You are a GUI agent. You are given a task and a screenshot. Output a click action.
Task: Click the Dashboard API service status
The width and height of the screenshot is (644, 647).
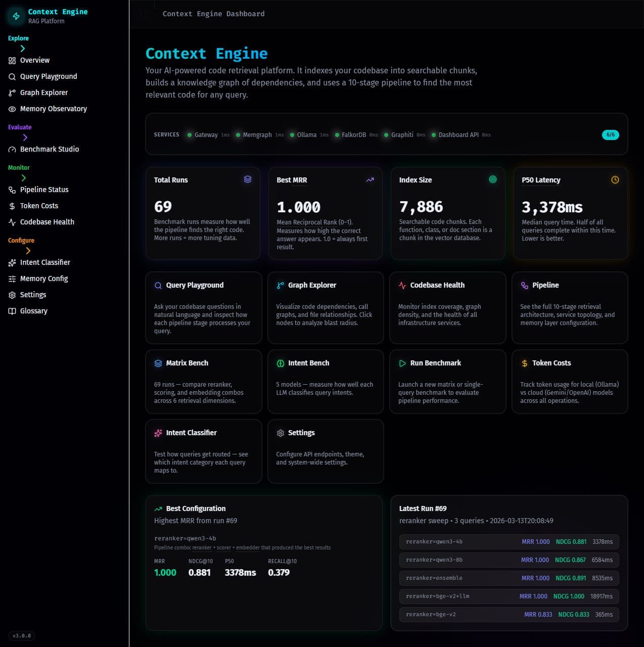pyautogui.click(x=461, y=135)
